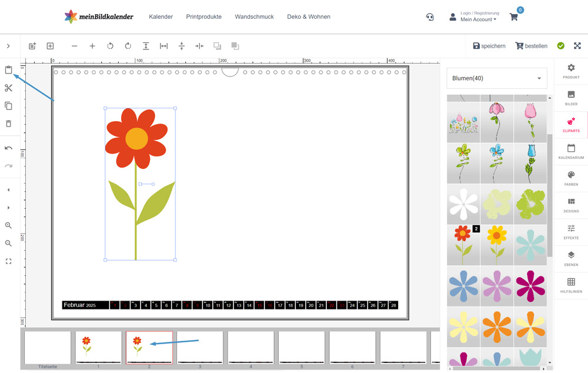This screenshot has height=373, width=588.
Task: Open the shopping cart
Action: tap(514, 17)
